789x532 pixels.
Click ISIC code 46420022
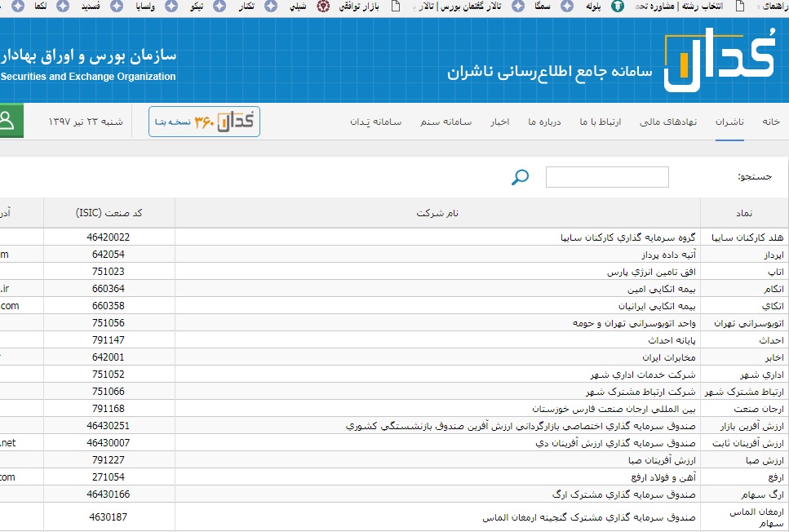[109, 237]
